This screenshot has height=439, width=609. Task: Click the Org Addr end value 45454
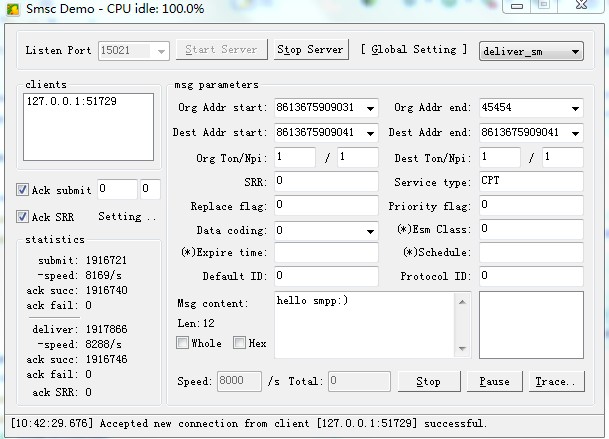tap(496, 107)
